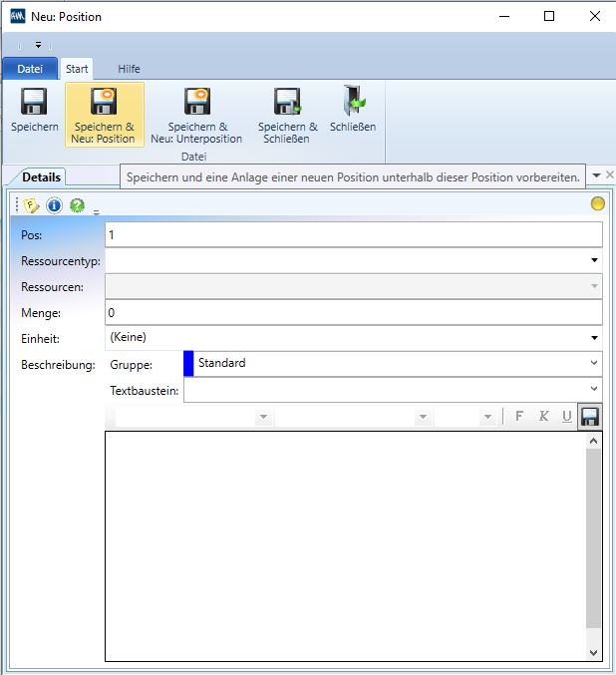Toggle underline (U) text formatting
This screenshot has width=616, height=675.
click(567, 417)
